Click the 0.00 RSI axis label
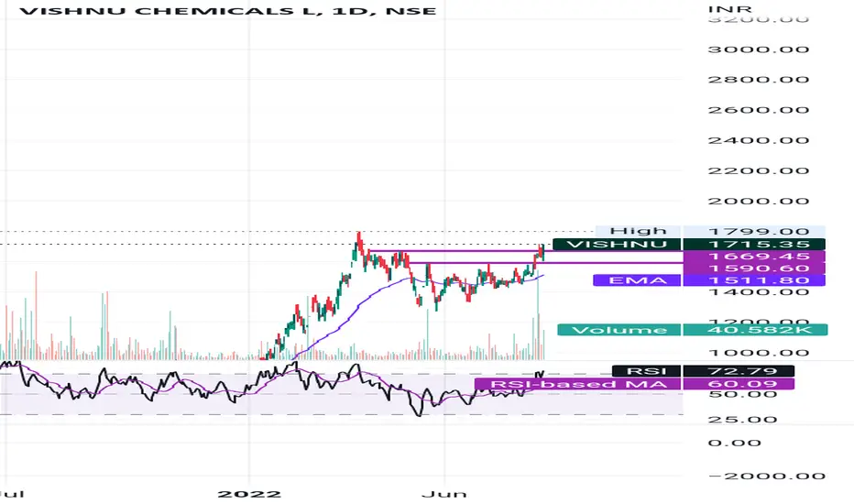854x504 pixels. [734, 443]
